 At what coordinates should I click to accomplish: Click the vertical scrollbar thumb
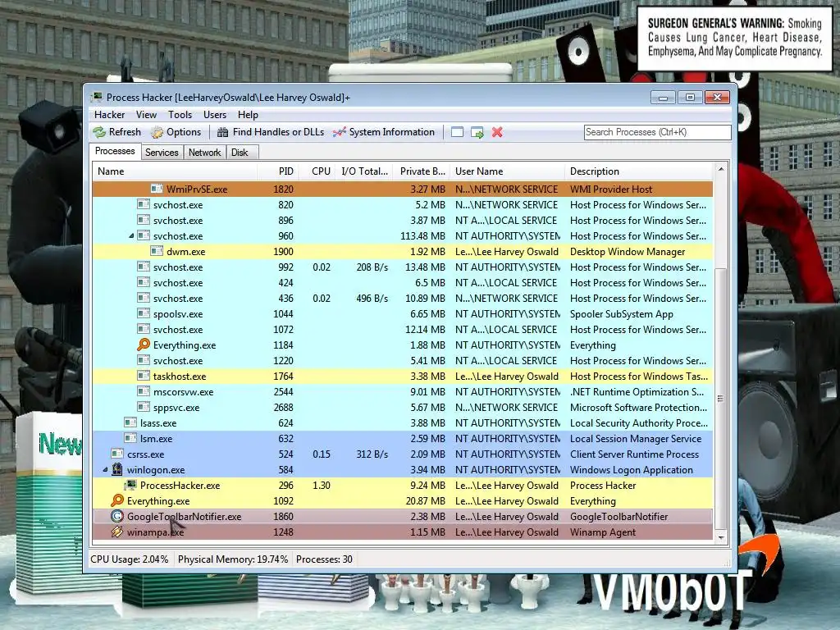[x=721, y=398]
